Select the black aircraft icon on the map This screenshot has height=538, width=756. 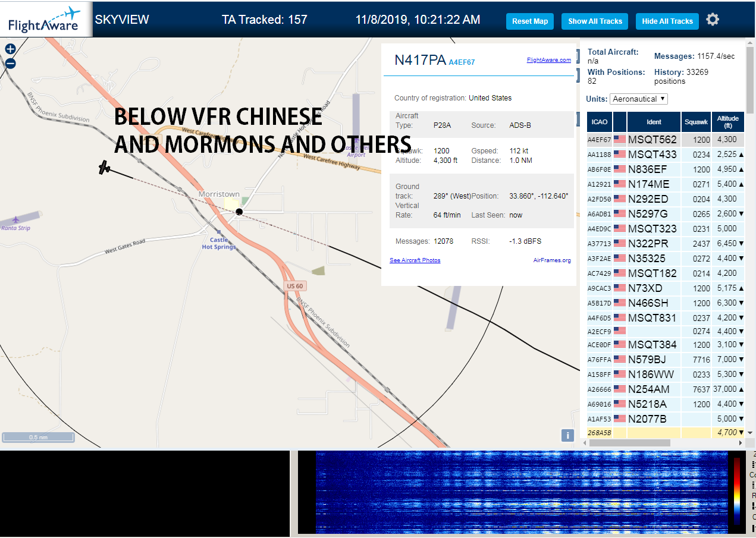tap(105, 167)
